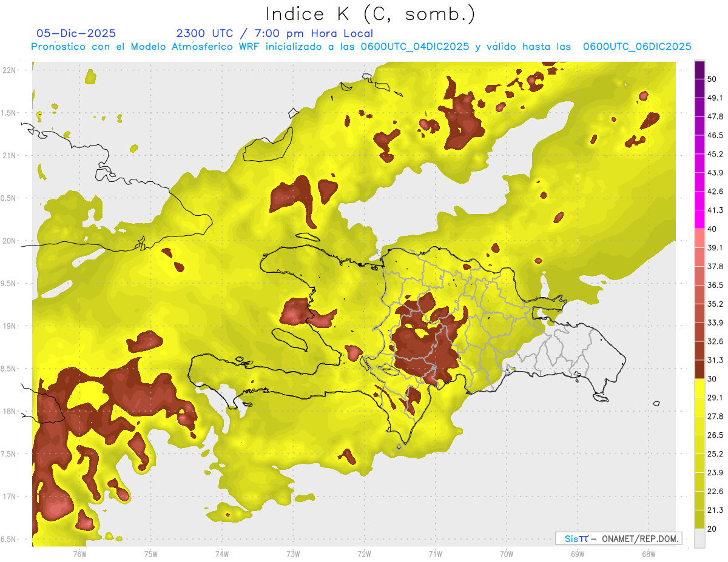Select the 68W longitude label
Image resolution: width=728 pixels, height=562 pixels.
pyautogui.click(x=649, y=554)
